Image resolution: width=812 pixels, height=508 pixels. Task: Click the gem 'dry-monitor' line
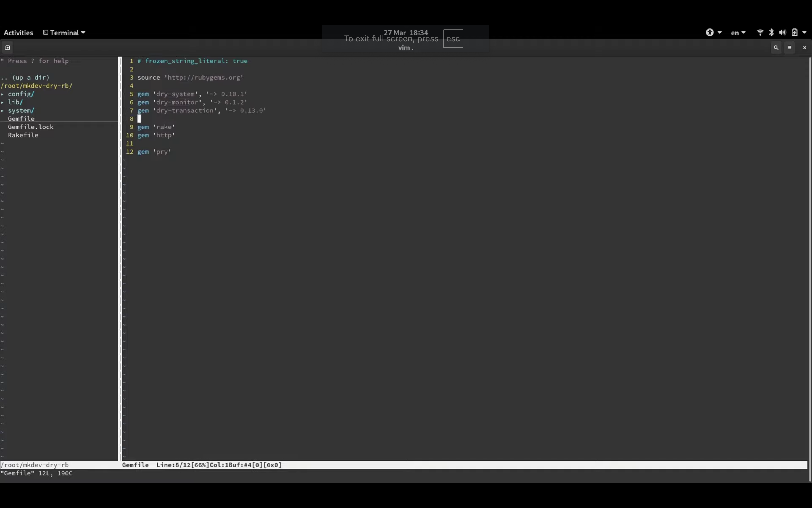[192, 102]
